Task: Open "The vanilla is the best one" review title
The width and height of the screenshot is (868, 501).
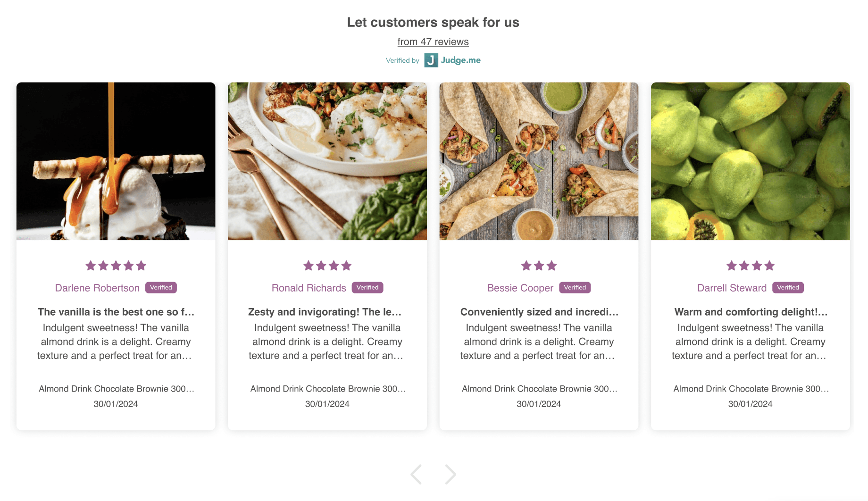Action: [x=116, y=312]
